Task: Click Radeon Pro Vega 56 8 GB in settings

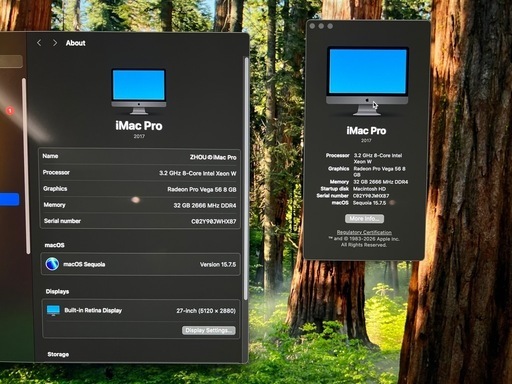Action: 202,189
